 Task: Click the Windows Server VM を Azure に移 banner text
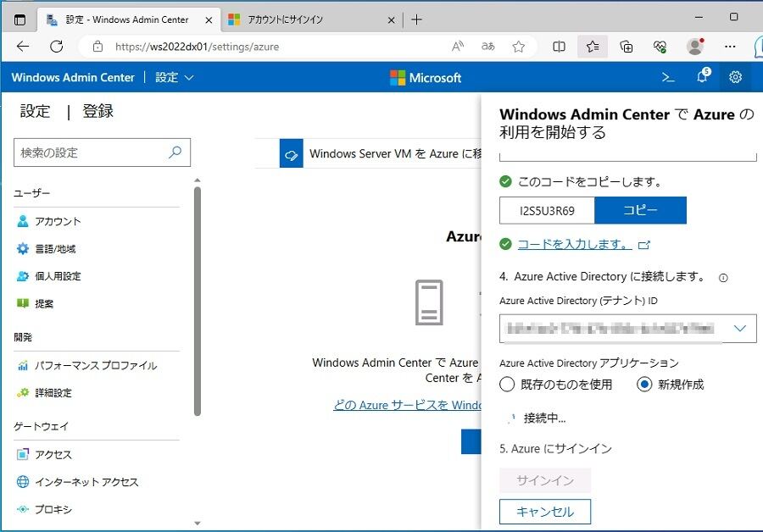(395, 153)
